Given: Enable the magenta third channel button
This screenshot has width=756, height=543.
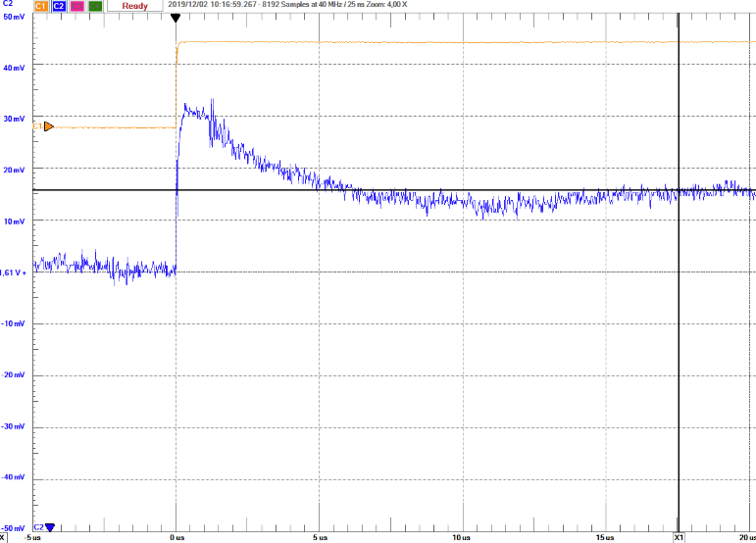Looking at the screenshot, I should pos(77,6).
